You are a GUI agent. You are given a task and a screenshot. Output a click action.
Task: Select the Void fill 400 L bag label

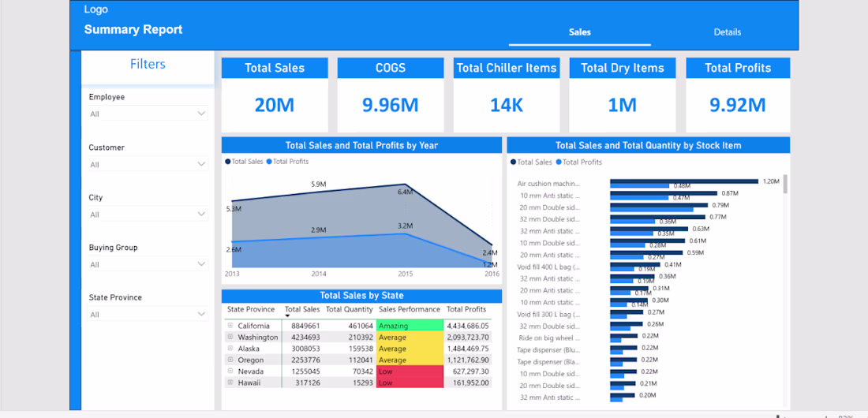[548, 267]
